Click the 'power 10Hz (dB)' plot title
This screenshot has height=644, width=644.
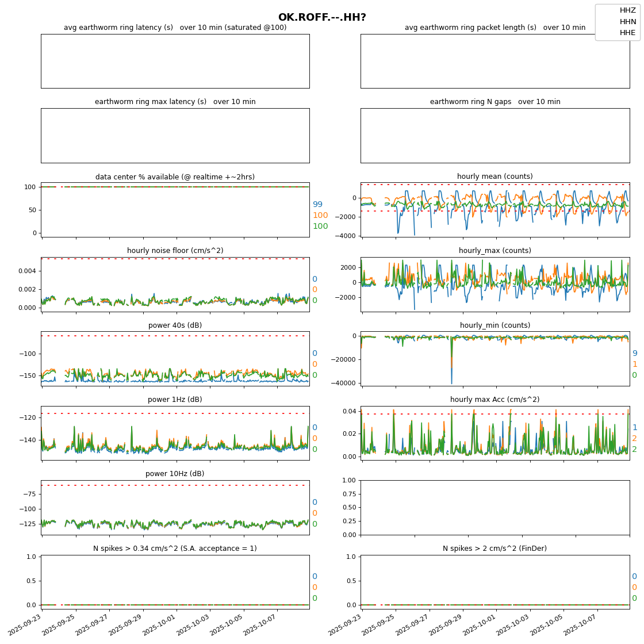(x=175, y=474)
